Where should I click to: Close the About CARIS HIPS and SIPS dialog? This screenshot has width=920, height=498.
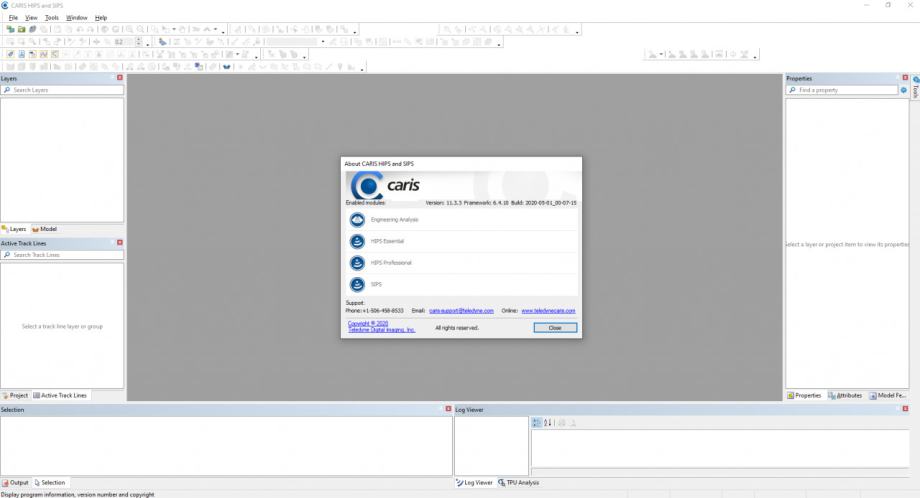click(555, 328)
